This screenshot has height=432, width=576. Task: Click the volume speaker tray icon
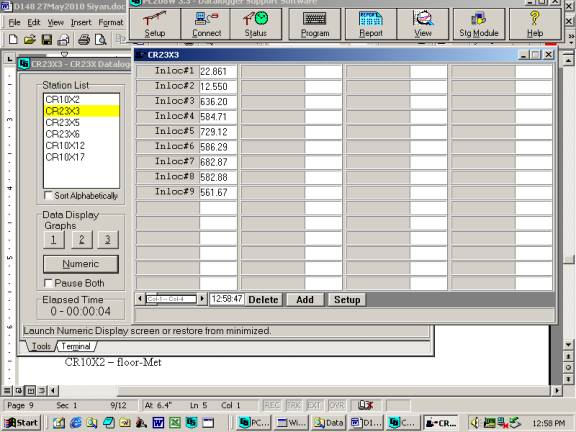pos(475,423)
